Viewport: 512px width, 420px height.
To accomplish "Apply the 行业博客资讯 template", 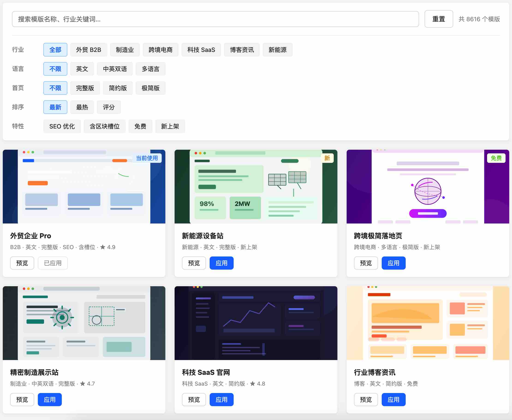I will pos(393,399).
